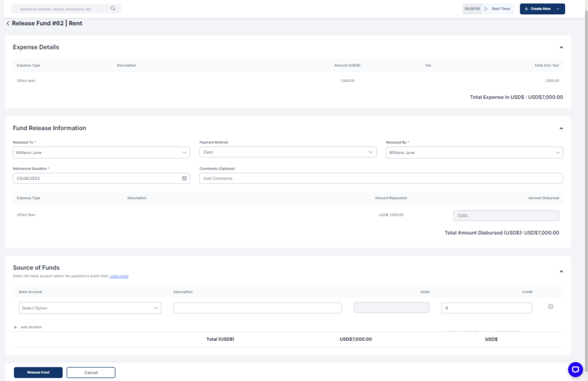
Task: Click the Release Fund button
Action: pyautogui.click(x=38, y=372)
